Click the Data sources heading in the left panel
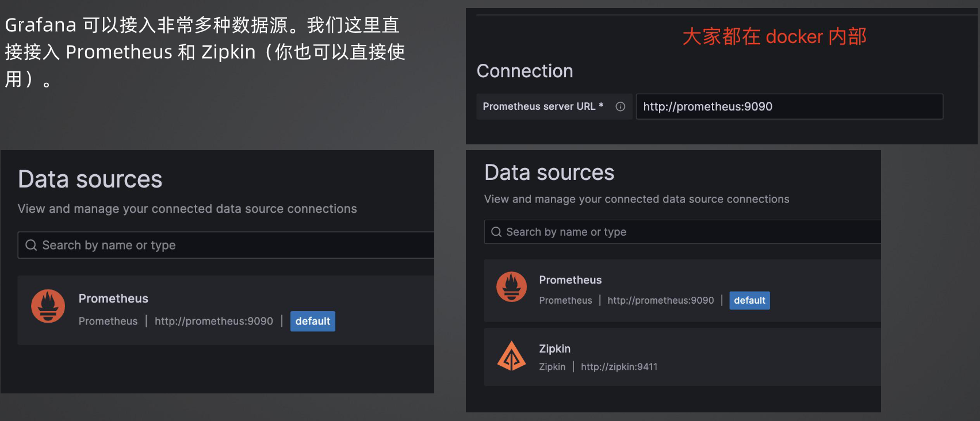Viewport: 980px width, 421px height. coord(90,179)
